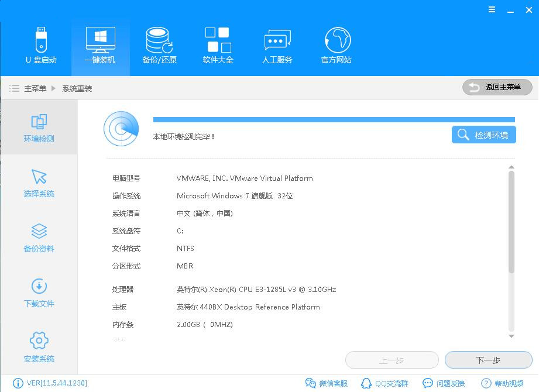Click the 主菜单 breadcrumb list icon
The width and height of the screenshot is (539, 392).
[x=14, y=88]
